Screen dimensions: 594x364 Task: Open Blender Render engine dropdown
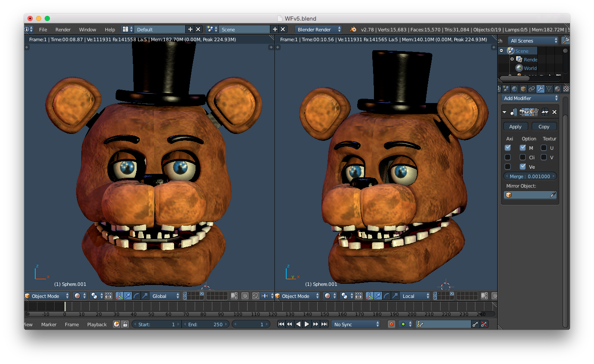(318, 30)
